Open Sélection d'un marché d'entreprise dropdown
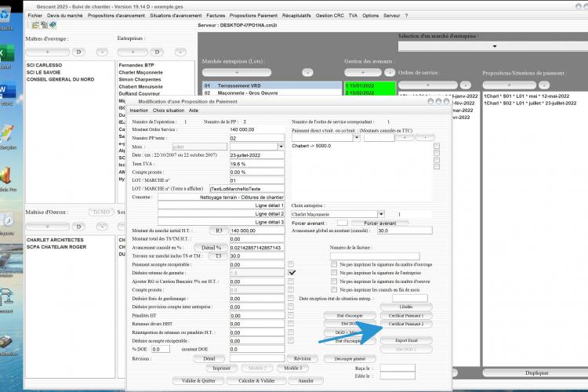This screenshot has width=588, height=392. pos(494,46)
